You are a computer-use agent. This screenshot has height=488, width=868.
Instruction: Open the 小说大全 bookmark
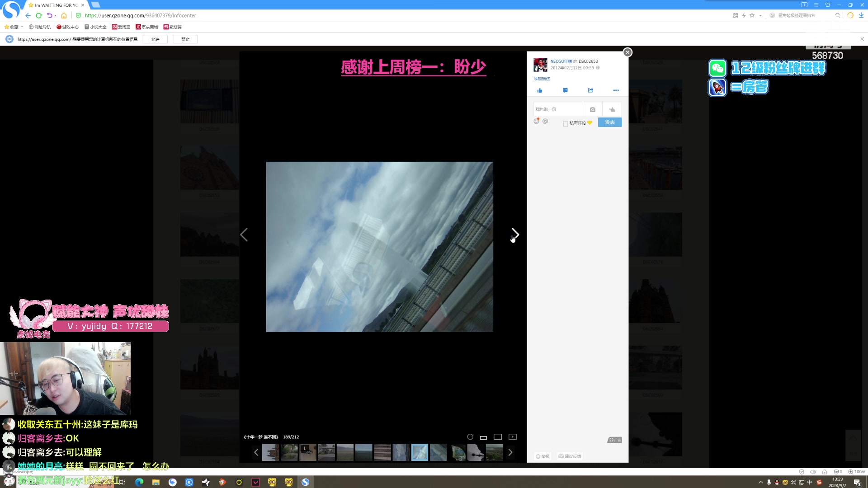pyautogui.click(x=95, y=27)
